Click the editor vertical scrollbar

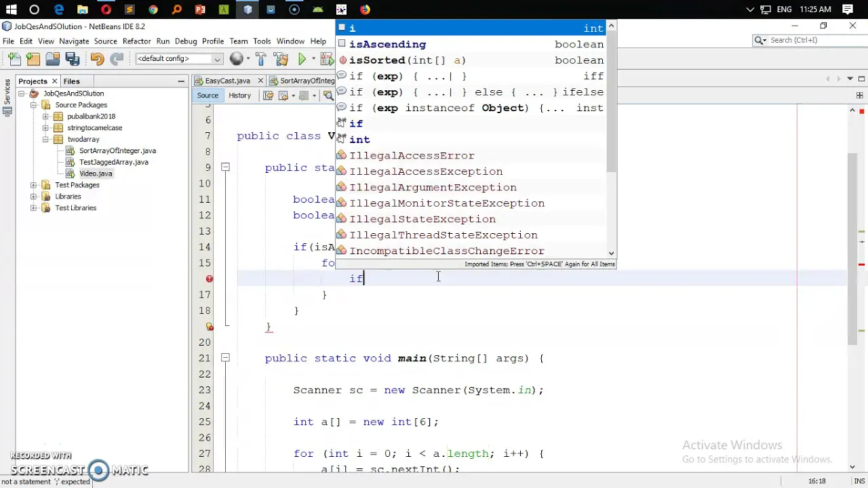(852, 248)
